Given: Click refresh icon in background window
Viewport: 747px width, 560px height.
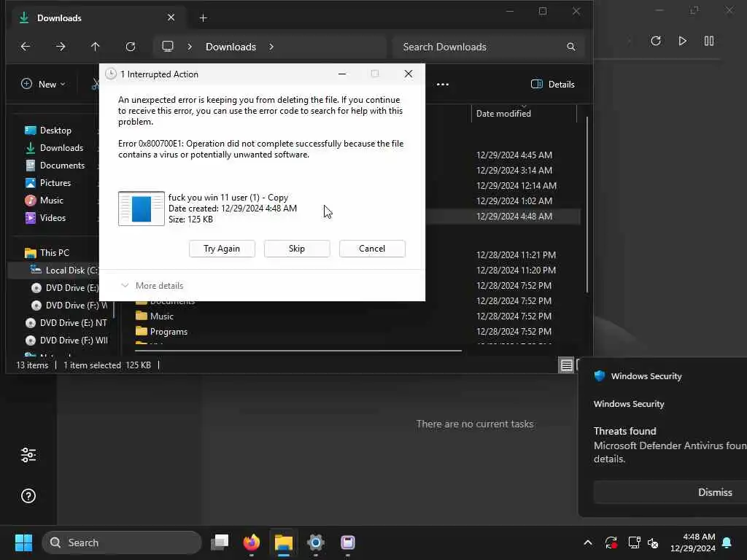Looking at the screenshot, I should click(x=656, y=41).
